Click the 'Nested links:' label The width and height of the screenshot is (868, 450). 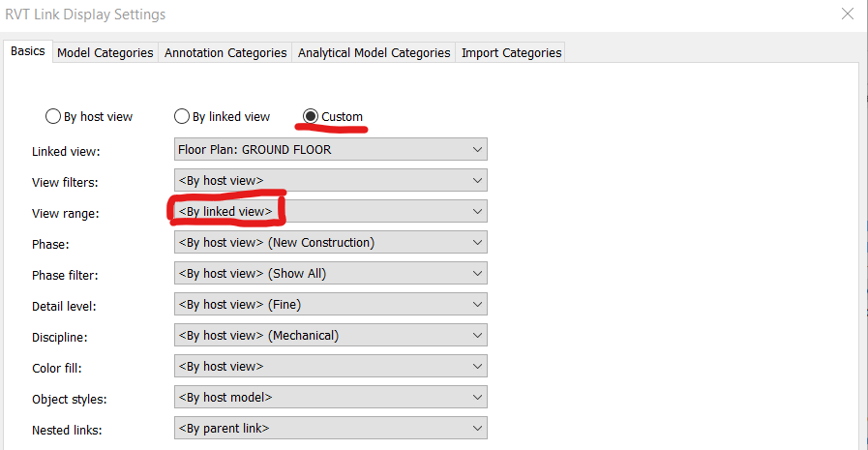click(x=67, y=431)
